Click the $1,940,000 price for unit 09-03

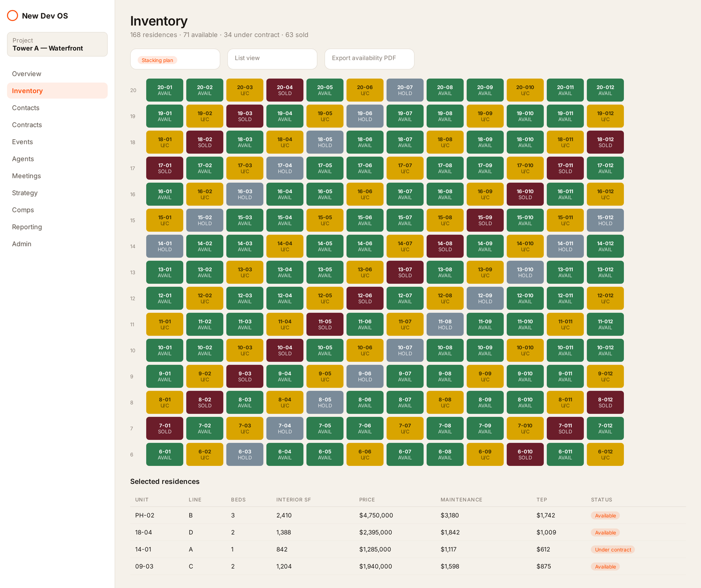(x=375, y=567)
